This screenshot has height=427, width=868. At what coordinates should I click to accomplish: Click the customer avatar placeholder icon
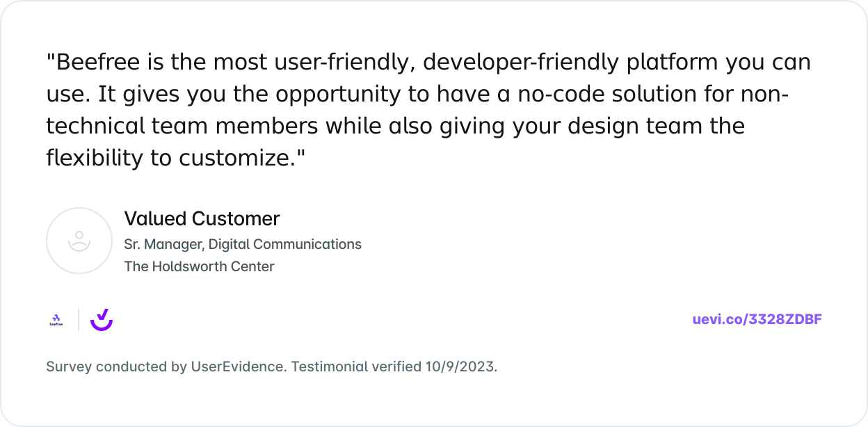pos(79,241)
